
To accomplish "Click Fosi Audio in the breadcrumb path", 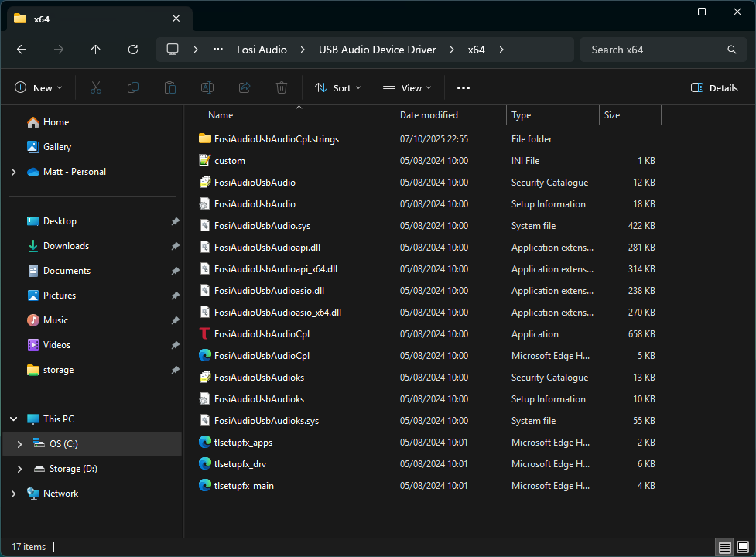I will click(x=262, y=50).
